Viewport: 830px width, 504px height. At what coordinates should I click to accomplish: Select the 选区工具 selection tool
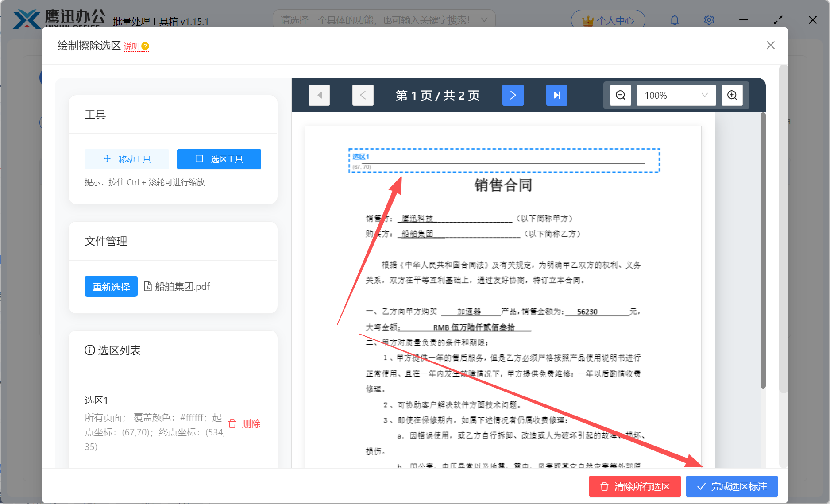[219, 159]
